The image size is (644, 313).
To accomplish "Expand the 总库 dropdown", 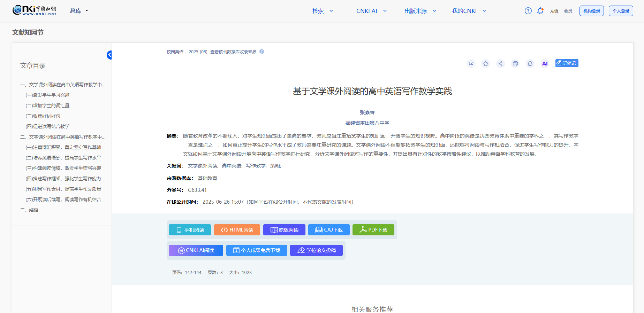I will click(79, 11).
